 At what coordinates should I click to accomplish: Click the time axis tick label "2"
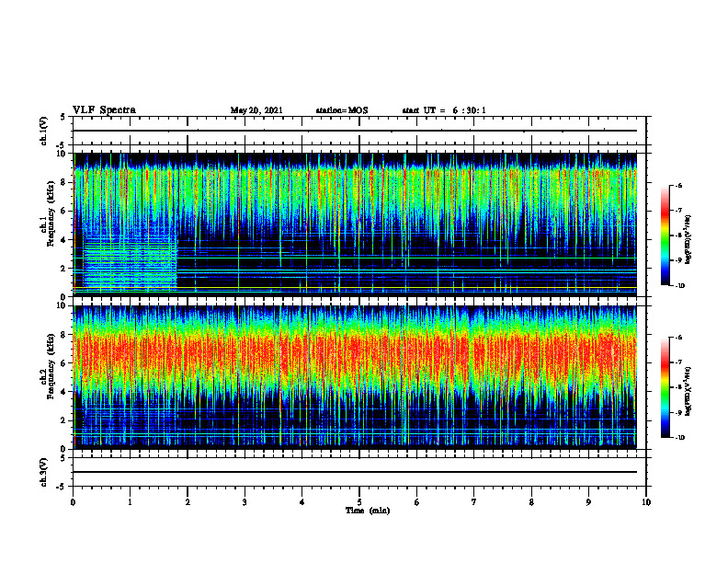click(x=188, y=502)
